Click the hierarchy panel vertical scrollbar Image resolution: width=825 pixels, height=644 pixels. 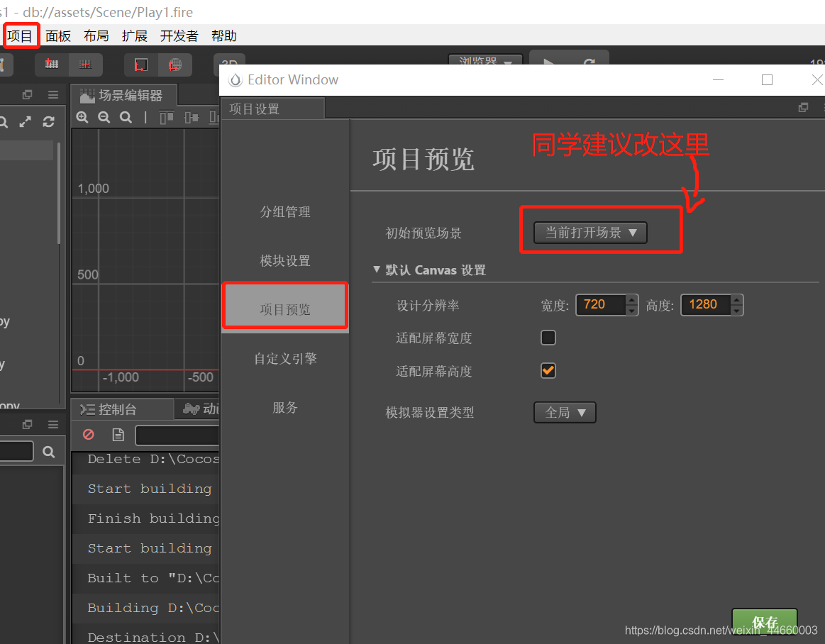[x=59, y=193]
